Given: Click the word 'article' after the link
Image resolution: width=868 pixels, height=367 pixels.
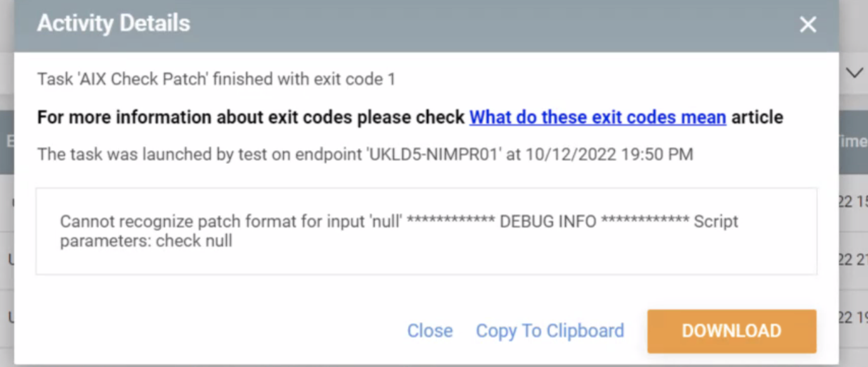Looking at the screenshot, I should coord(757,117).
